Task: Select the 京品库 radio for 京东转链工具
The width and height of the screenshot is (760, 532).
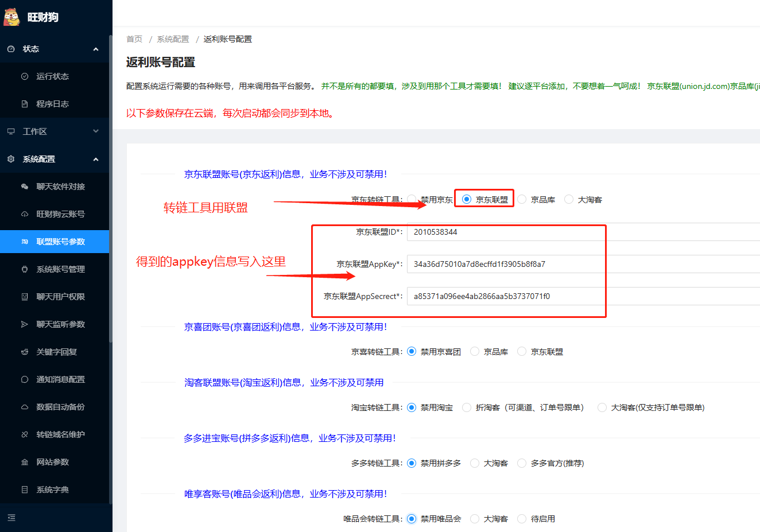Action: tap(522, 199)
